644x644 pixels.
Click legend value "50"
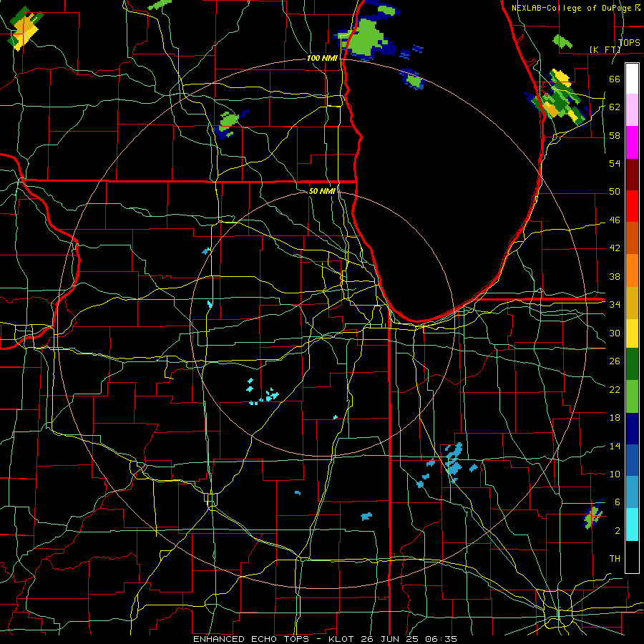[x=615, y=191]
